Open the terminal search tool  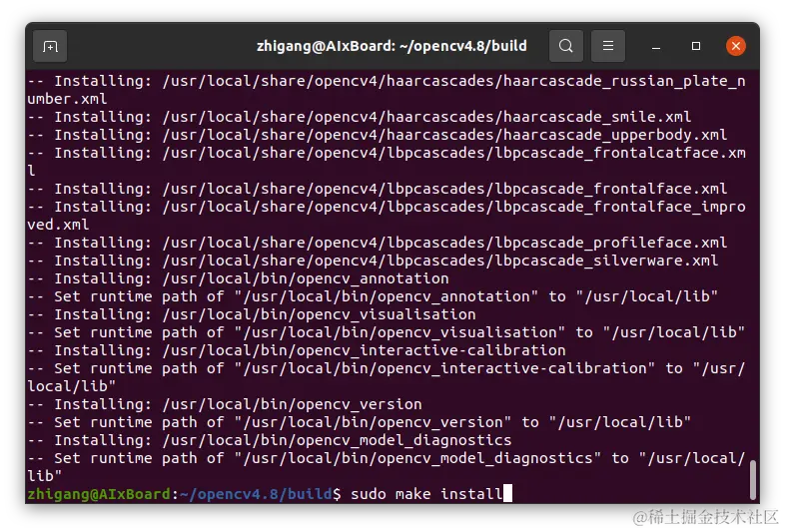tap(565, 46)
